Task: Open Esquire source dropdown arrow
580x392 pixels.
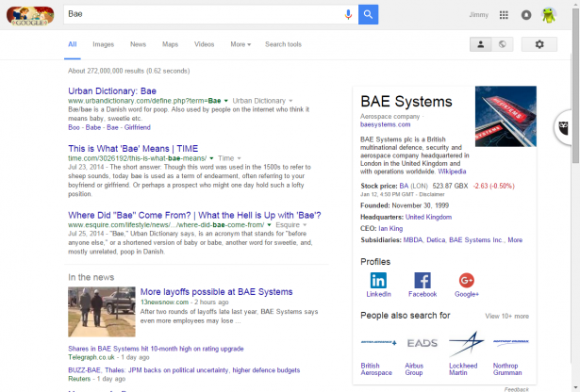Action: (x=305, y=225)
